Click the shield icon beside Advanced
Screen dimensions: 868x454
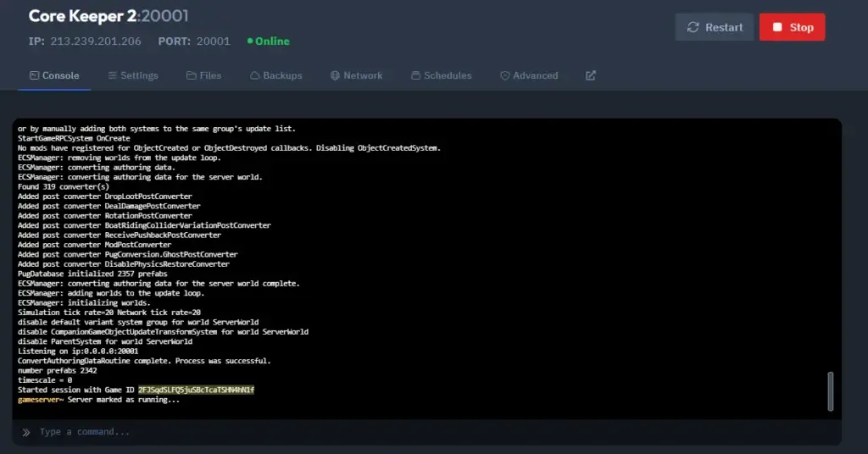pos(505,75)
